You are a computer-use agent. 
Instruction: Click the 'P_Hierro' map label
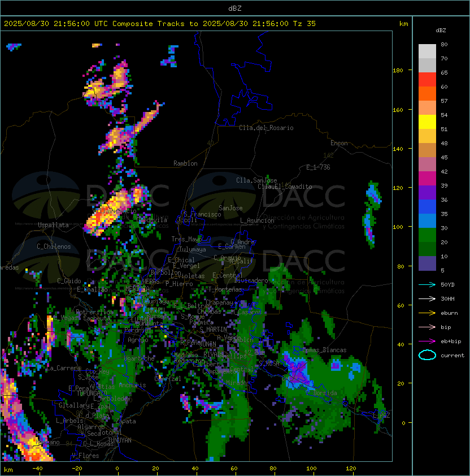179,284
